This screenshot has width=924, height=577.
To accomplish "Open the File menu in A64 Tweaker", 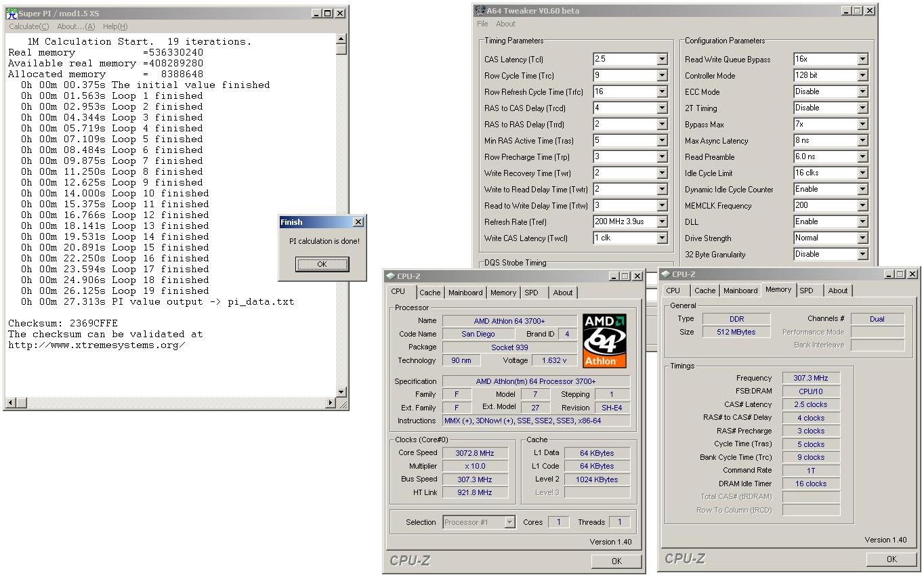I will 482,24.
